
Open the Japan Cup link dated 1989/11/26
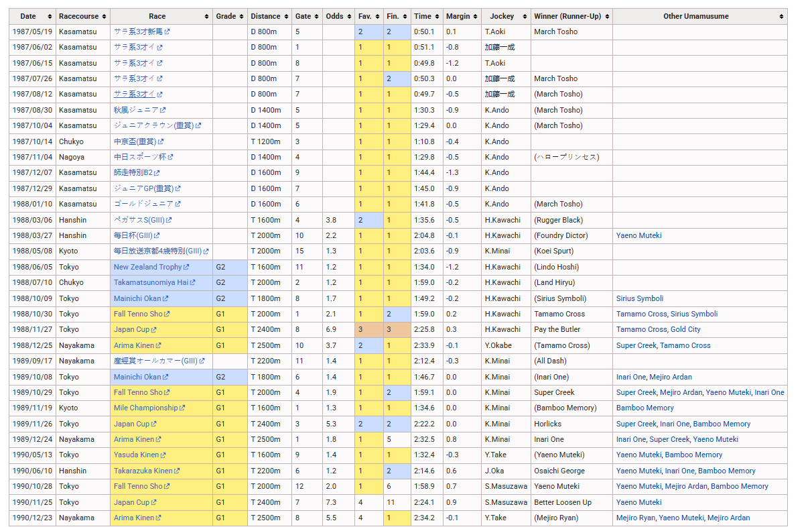point(131,424)
